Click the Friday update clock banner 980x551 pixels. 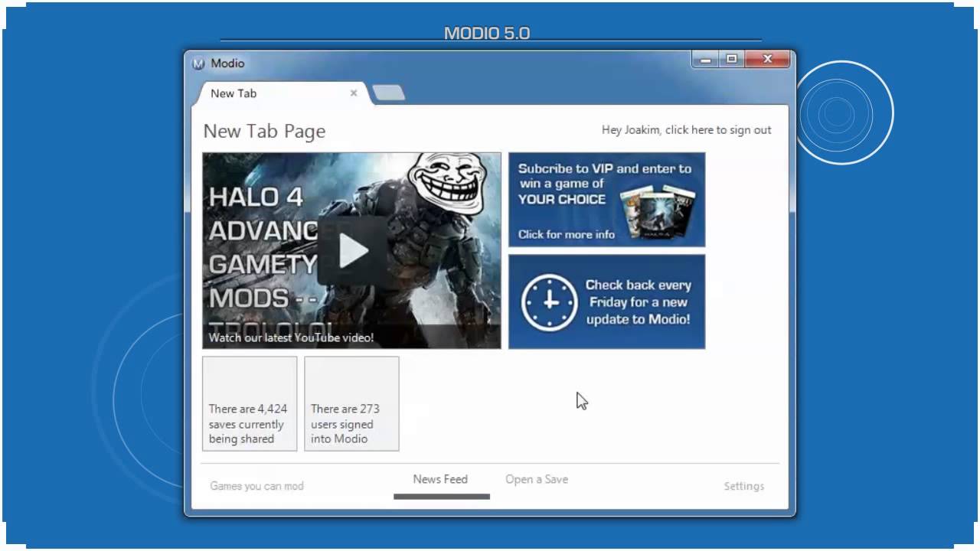tap(607, 302)
